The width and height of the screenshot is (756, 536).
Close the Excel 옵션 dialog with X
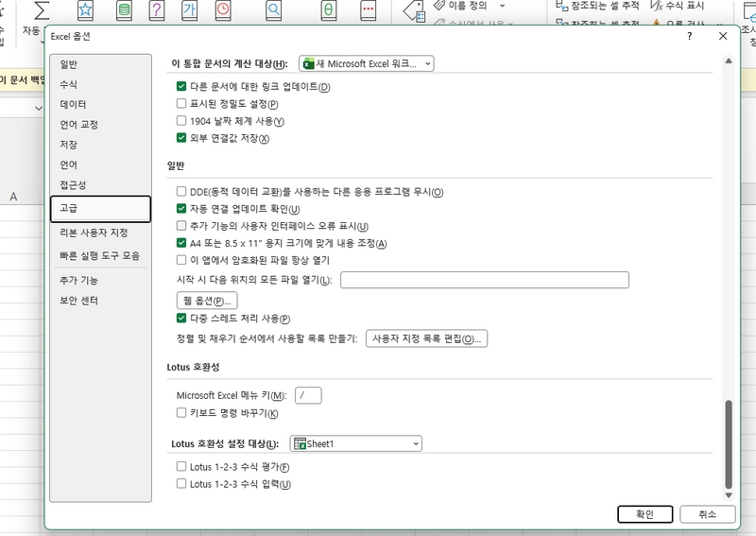pyautogui.click(x=723, y=36)
